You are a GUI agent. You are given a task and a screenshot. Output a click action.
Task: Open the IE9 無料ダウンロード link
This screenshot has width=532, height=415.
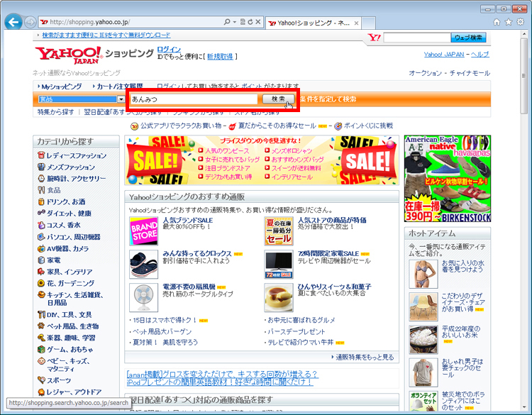coord(106,35)
